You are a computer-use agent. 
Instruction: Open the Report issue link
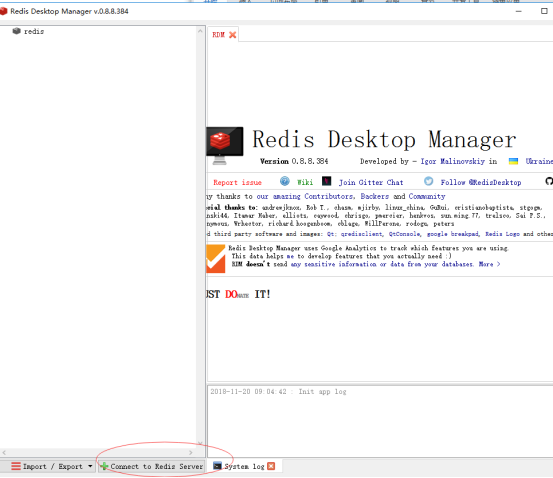tap(237, 182)
